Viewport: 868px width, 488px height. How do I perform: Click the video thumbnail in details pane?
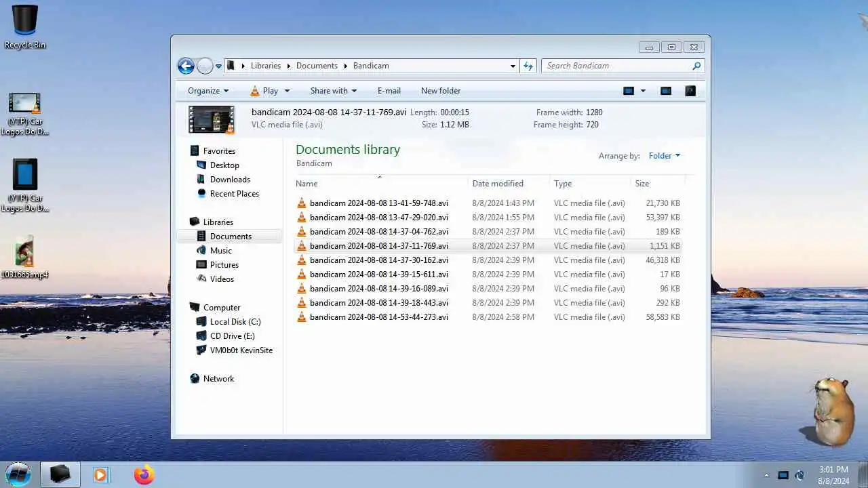click(212, 119)
